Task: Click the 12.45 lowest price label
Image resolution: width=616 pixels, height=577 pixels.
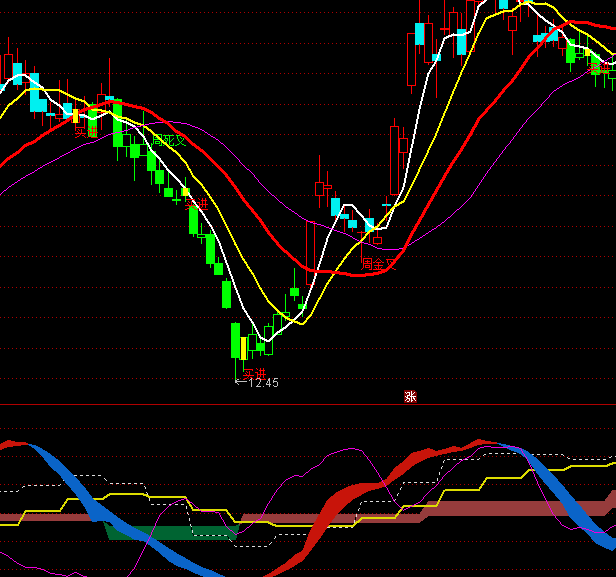Action: coord(263,383)
